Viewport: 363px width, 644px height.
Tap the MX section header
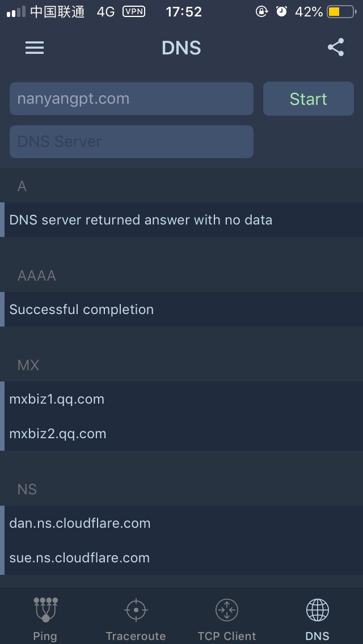coord(28,366)
